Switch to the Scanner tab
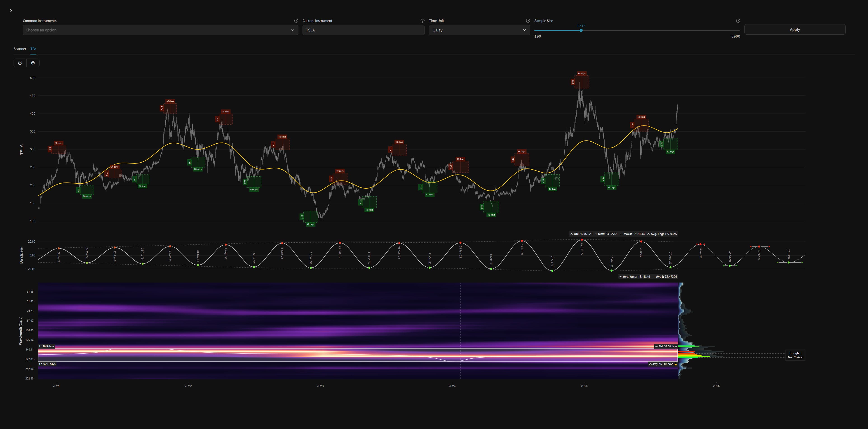The width and height of the screenshot is (868, 429). coord(20,49)
